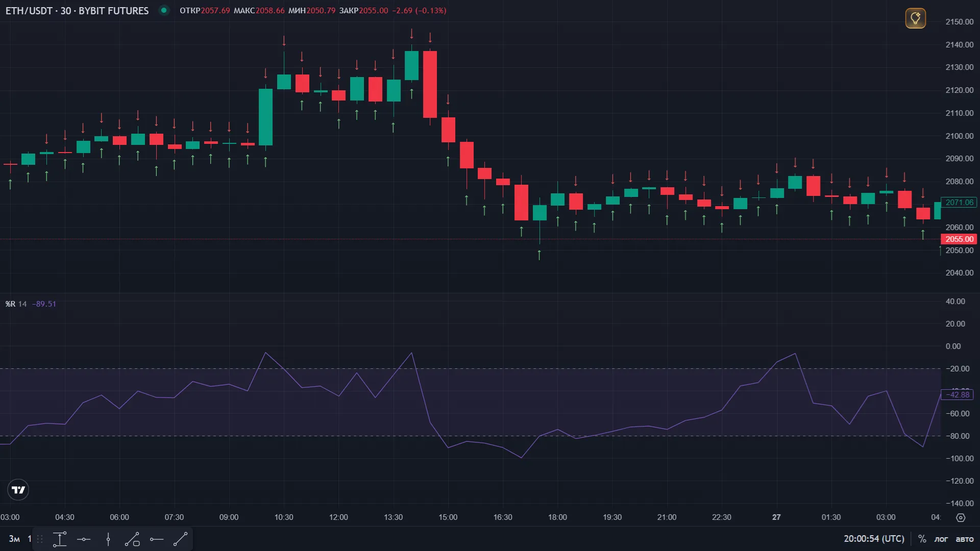Viewport: 980px width, 551px height.
Task: Select the trend line tool
Action: point(181,539)
